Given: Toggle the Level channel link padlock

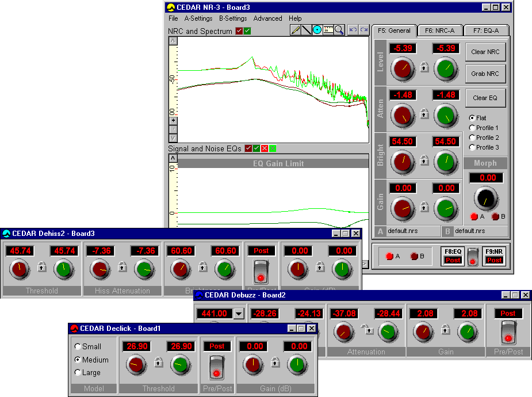Looking at the screenshot, I should 424,67.
